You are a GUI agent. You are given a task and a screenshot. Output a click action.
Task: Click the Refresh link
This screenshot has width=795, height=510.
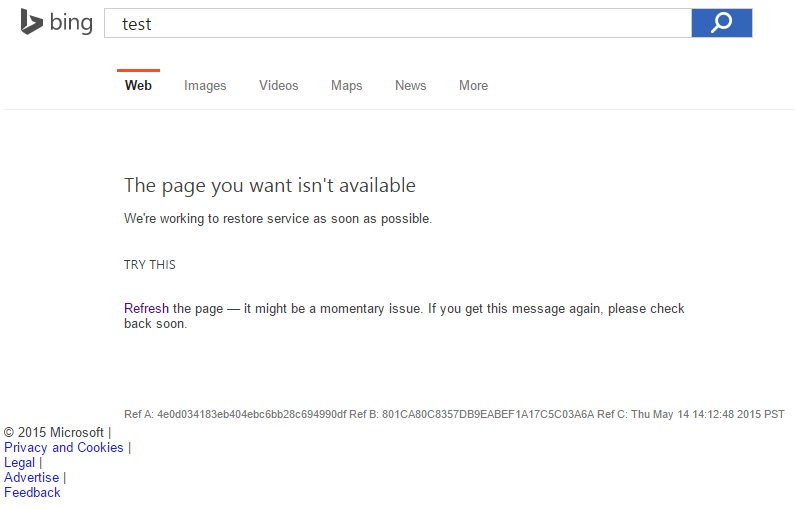click(x=146, y=308)
